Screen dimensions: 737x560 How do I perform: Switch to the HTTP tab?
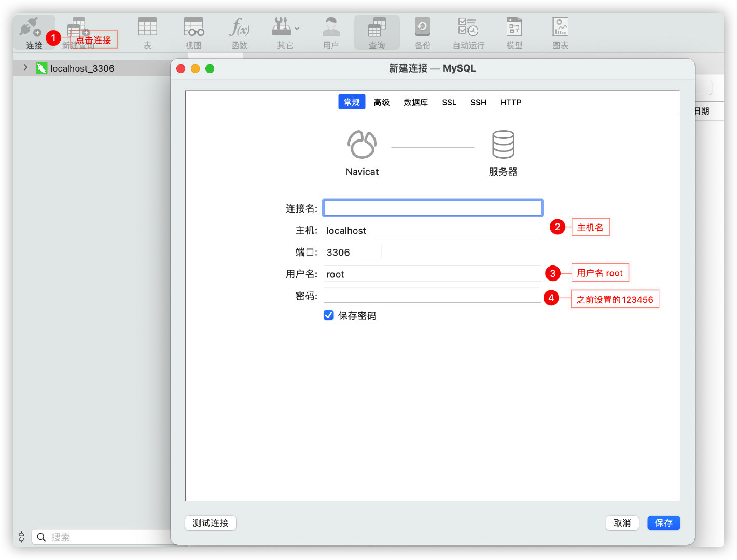511,102
